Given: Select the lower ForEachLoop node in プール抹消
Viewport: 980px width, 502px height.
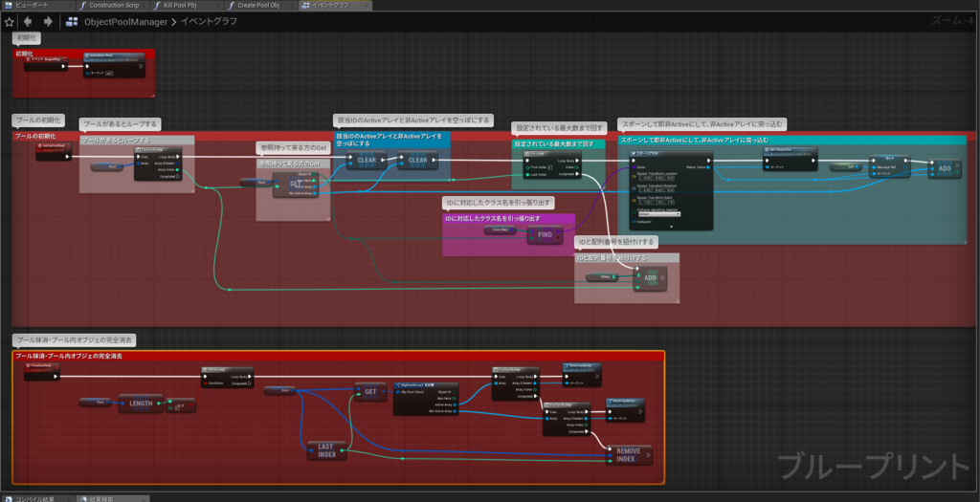Looking at the screenshot, I should [567, 419].
